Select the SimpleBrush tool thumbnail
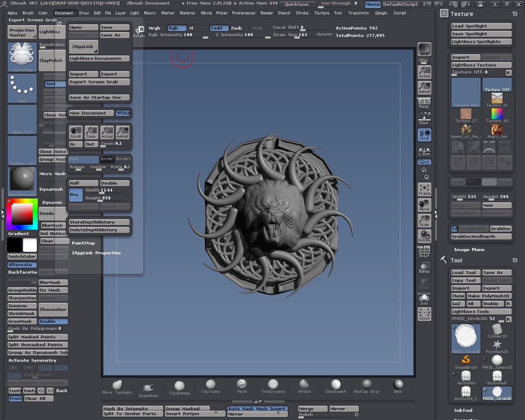 466,362
